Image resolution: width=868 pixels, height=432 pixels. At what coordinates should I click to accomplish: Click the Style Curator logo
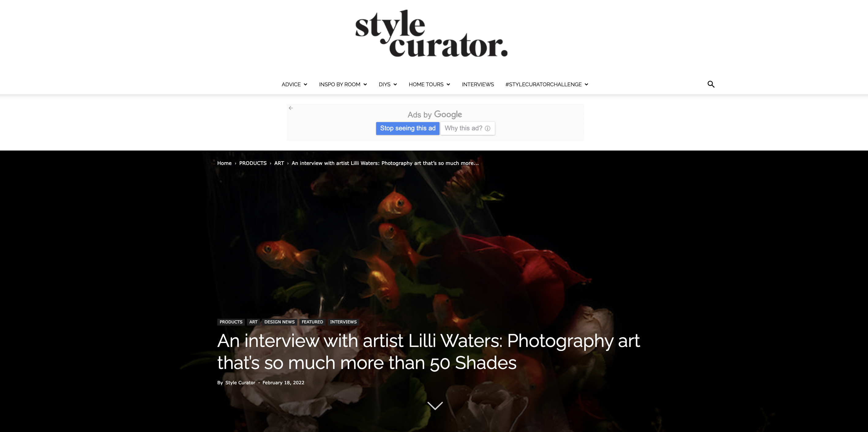431,33
